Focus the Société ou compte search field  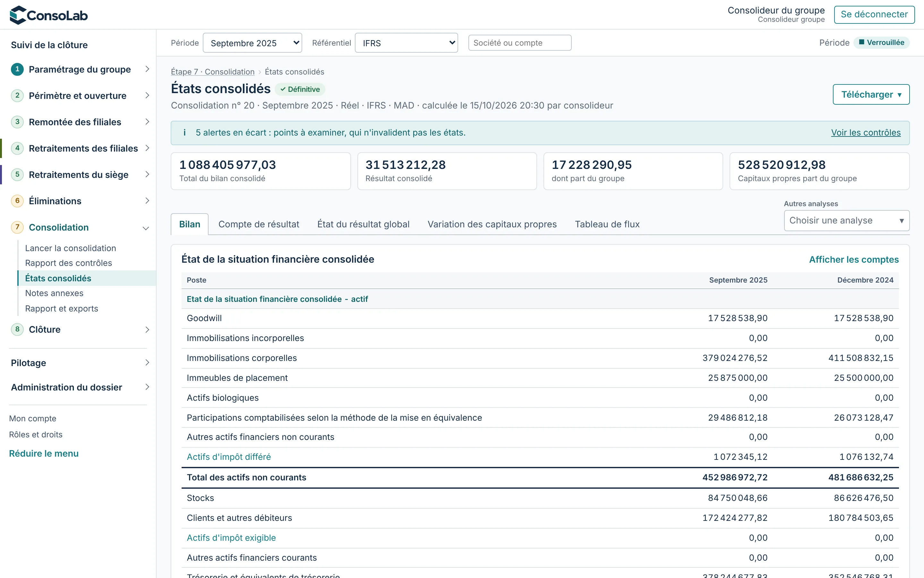click(520, 43)
